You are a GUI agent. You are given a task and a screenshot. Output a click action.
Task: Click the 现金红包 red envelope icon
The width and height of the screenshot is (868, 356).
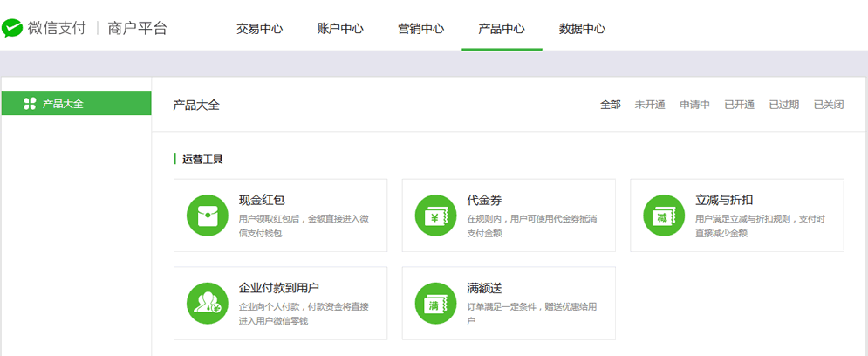pyautogui.click(x=208, y=216)
